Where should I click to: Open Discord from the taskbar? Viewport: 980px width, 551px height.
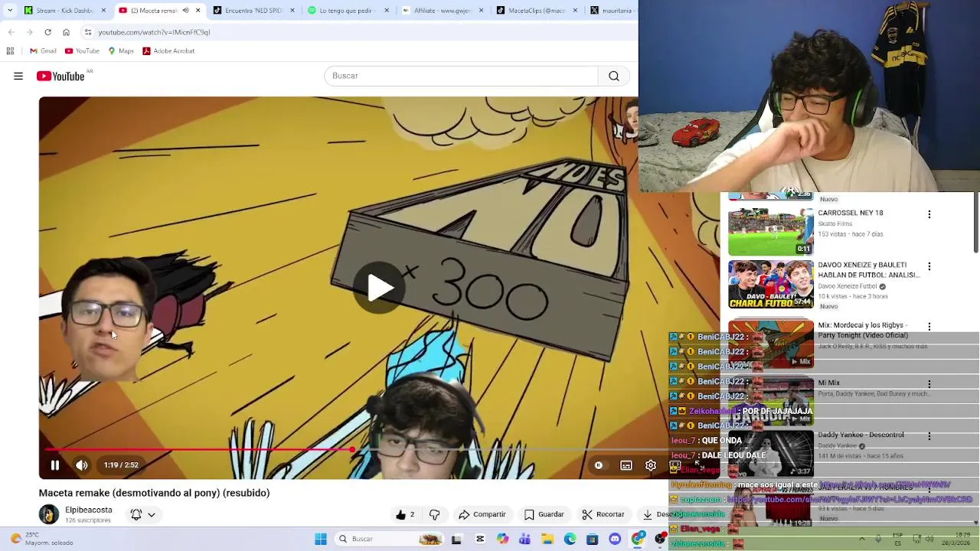pyautogui.click(x=615, y=539)
